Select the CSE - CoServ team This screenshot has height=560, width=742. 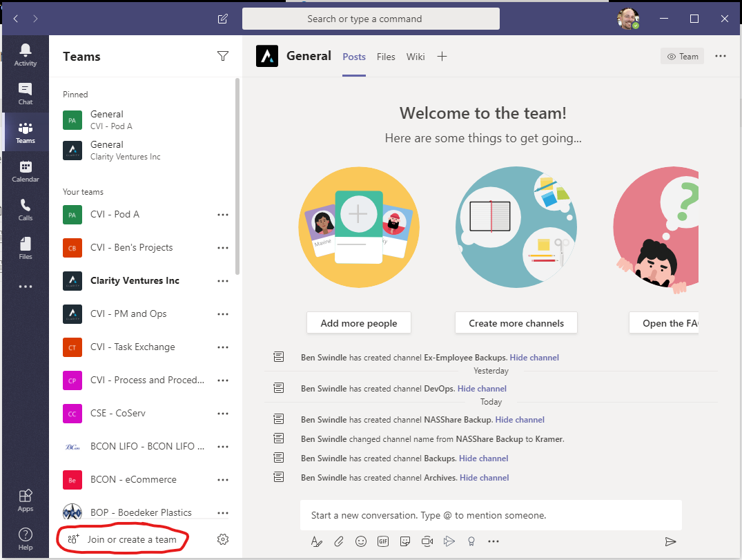click(118, 413)
